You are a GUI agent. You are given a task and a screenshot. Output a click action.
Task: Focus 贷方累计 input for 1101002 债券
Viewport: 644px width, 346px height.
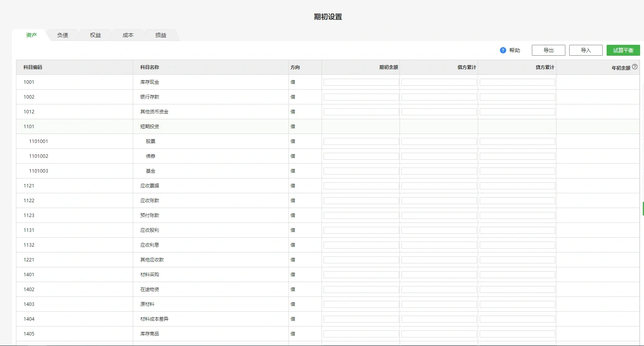[517, 156]
